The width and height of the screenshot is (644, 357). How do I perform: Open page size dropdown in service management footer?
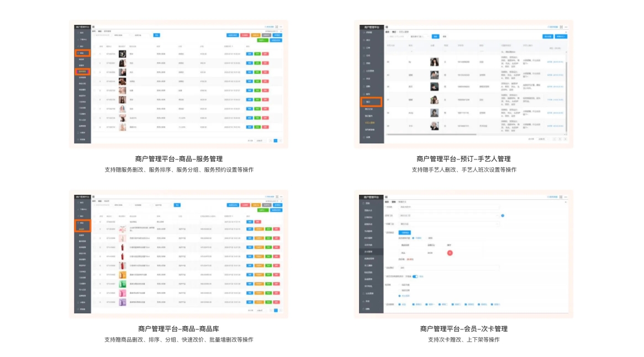tap(260, 141)
